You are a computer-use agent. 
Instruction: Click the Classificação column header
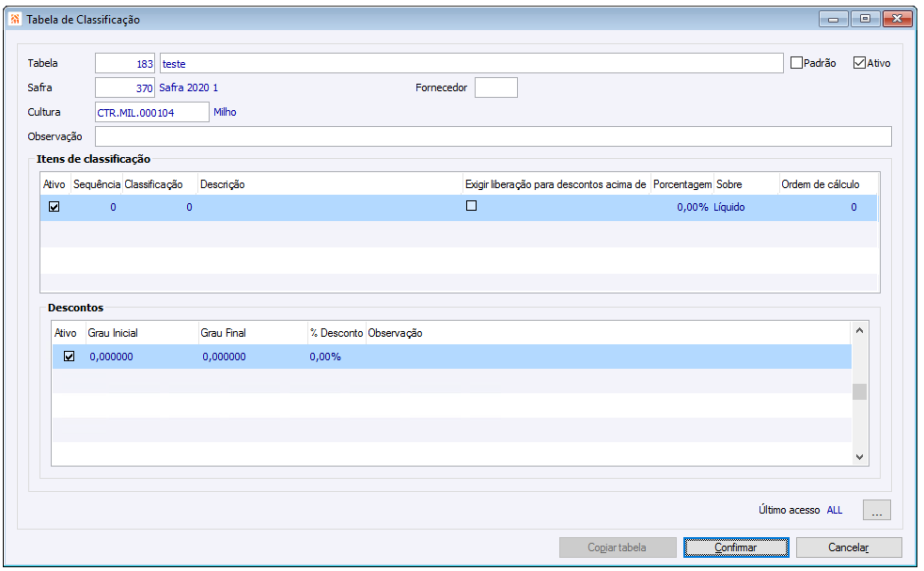point(159,184)
